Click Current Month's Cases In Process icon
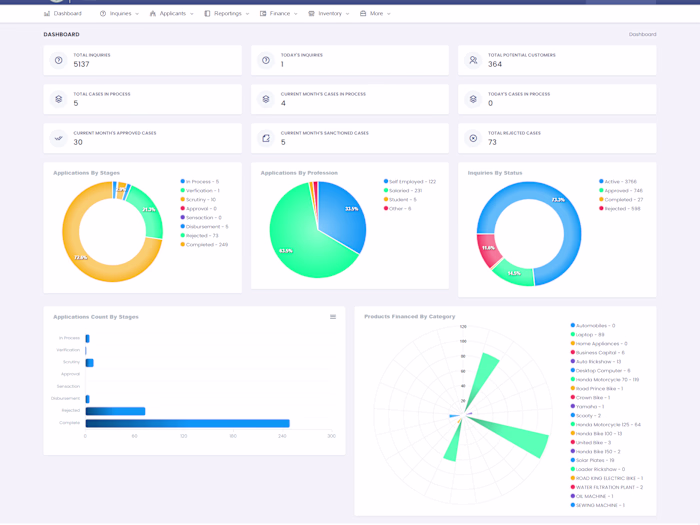 [266, 99]
